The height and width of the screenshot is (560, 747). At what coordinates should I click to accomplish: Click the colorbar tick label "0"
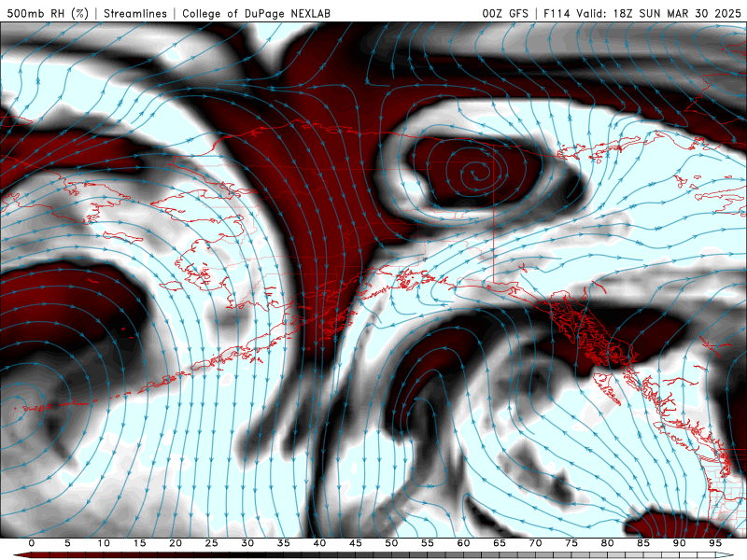pyautogui.click(x=32, y=543)
